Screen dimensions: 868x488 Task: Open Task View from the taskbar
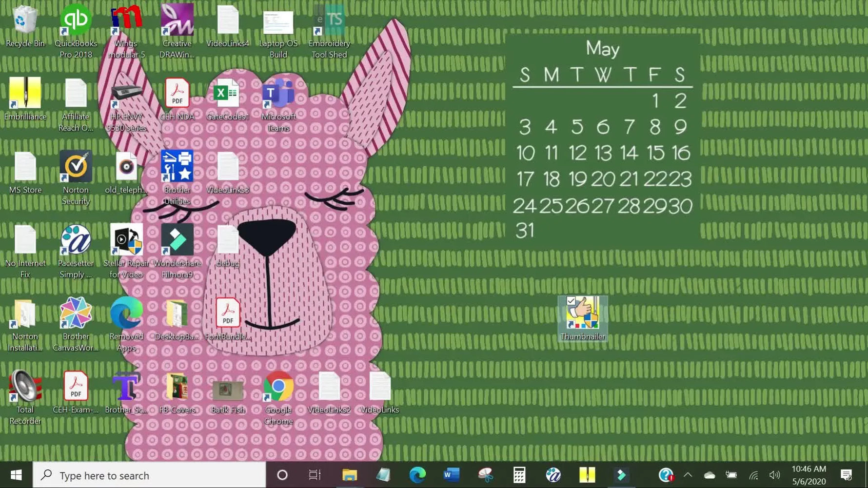315,475
